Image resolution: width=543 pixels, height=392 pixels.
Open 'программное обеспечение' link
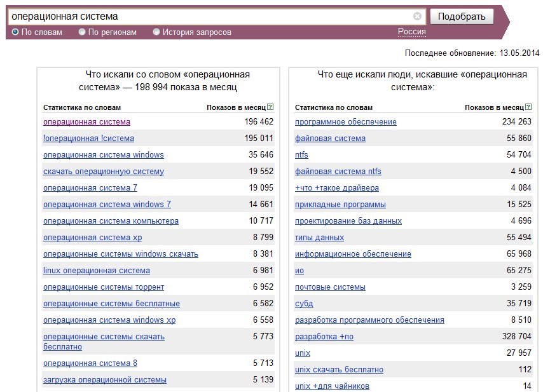pyautogui.click(x=346, y=122)
